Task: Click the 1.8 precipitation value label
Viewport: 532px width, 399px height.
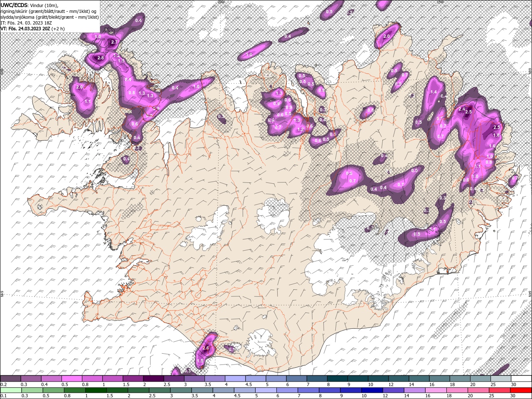Action: tap(496, 135)
